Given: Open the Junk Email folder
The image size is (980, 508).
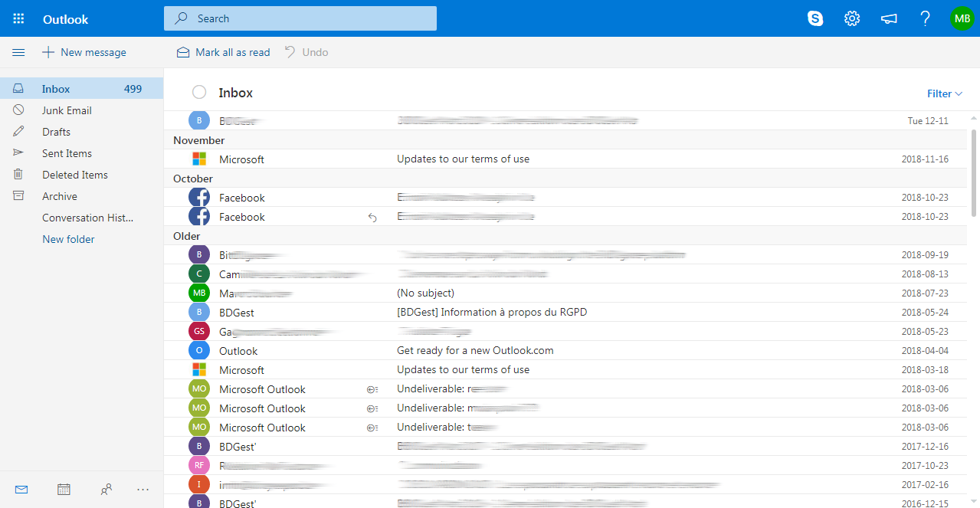Looking at the screenshot, I should (65, 110).
